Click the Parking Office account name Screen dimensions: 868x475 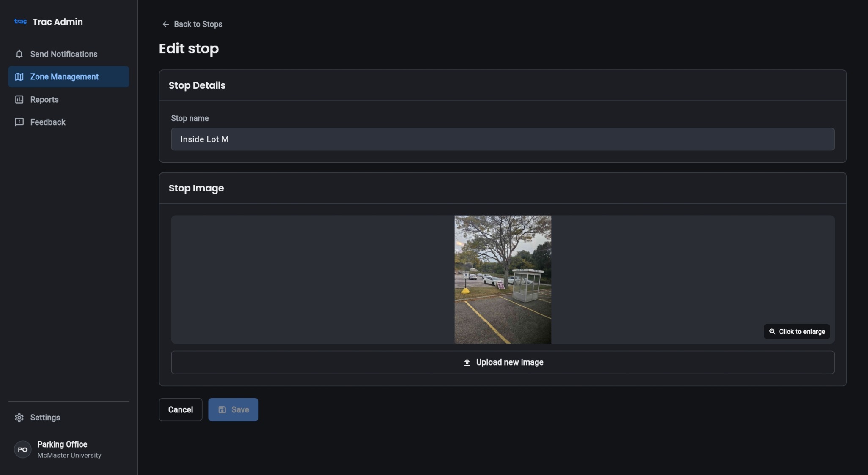[x=62, y=445]
